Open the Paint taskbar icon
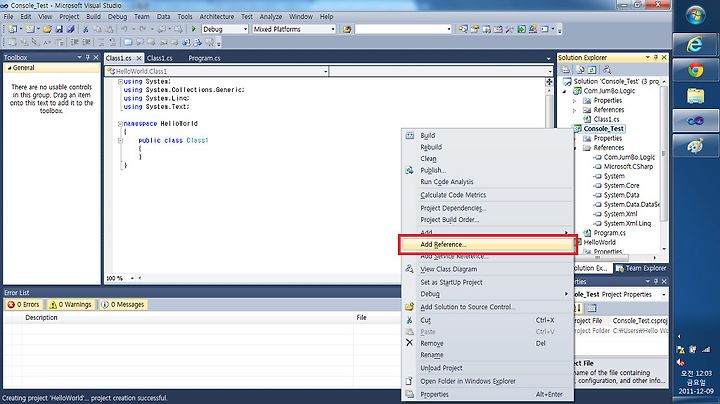This screenshot has width=720, height=404. 695,146
